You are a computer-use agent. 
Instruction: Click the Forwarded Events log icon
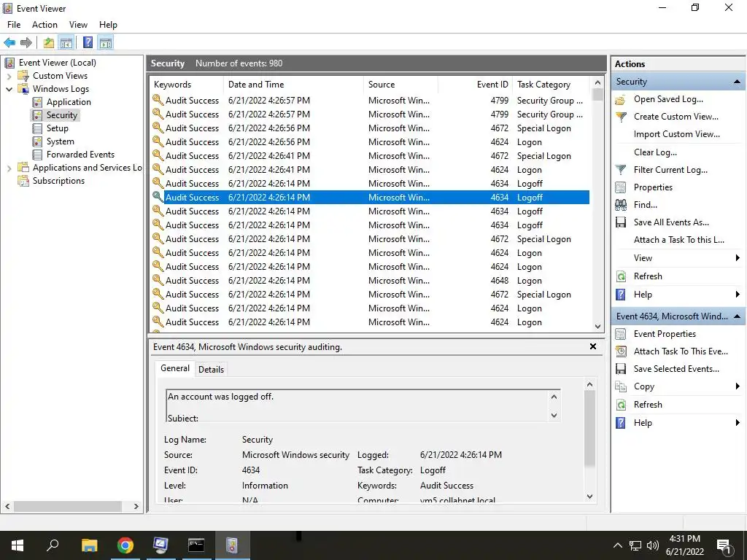click(37, 155)
